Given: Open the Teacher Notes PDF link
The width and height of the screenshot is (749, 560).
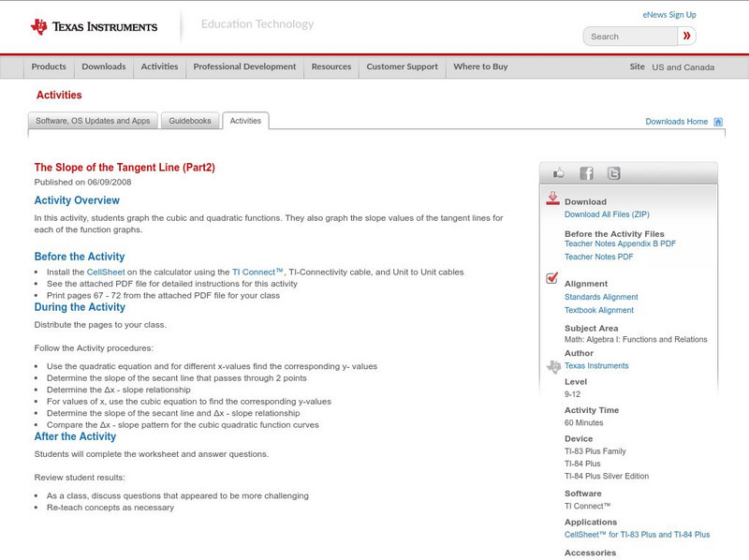Looking at the screenshot, I should point(598,257).
